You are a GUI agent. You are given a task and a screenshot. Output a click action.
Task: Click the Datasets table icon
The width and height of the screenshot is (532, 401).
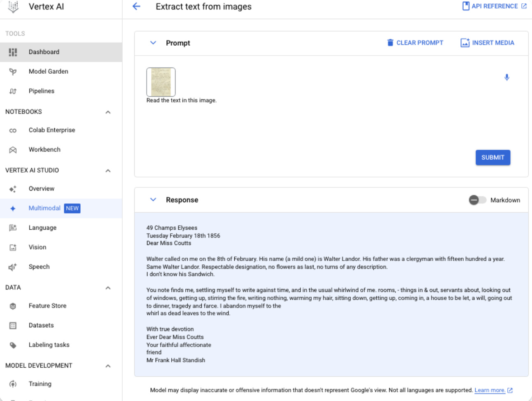click(x=13, y=326)
